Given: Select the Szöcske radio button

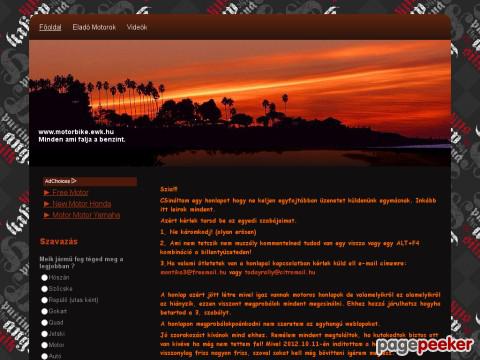Looking at the screenshot, I should (x=44, y=289).
